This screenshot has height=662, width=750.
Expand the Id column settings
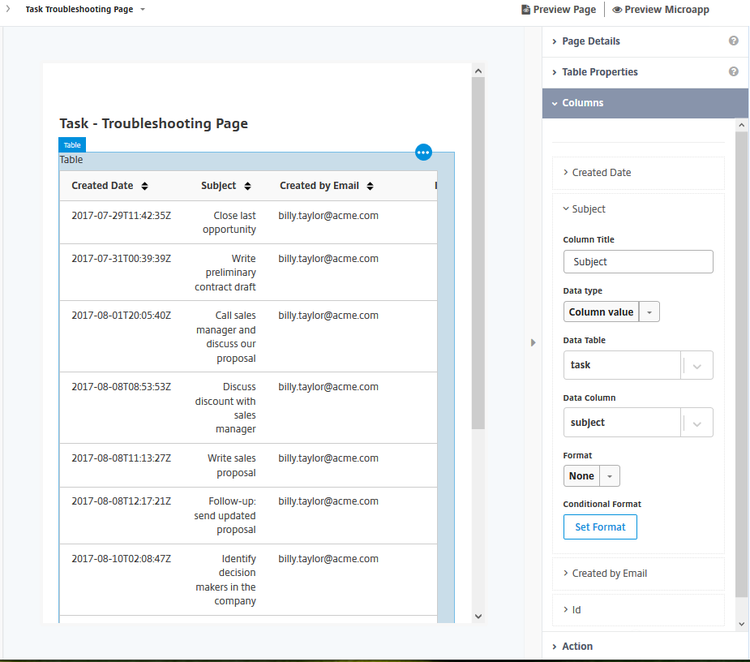click(x=638, y=610)
